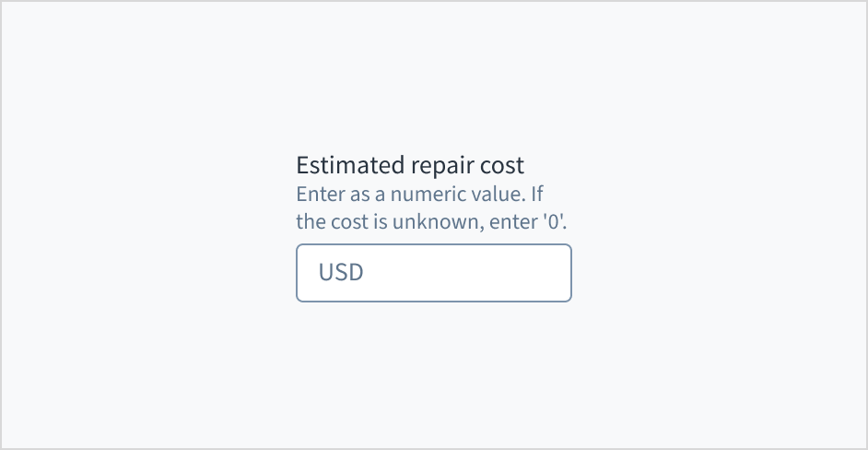
Task: Click the word 'If' in helper description
Action: point(541,195)
